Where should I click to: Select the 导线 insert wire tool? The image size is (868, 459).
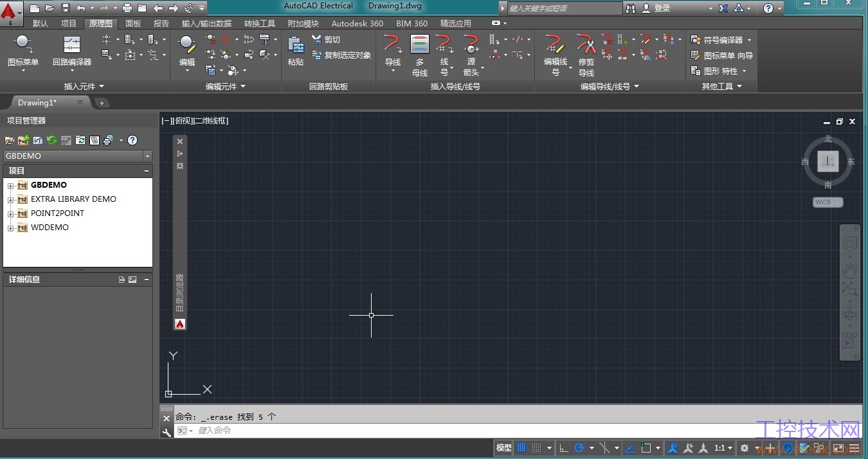(393, 51)
